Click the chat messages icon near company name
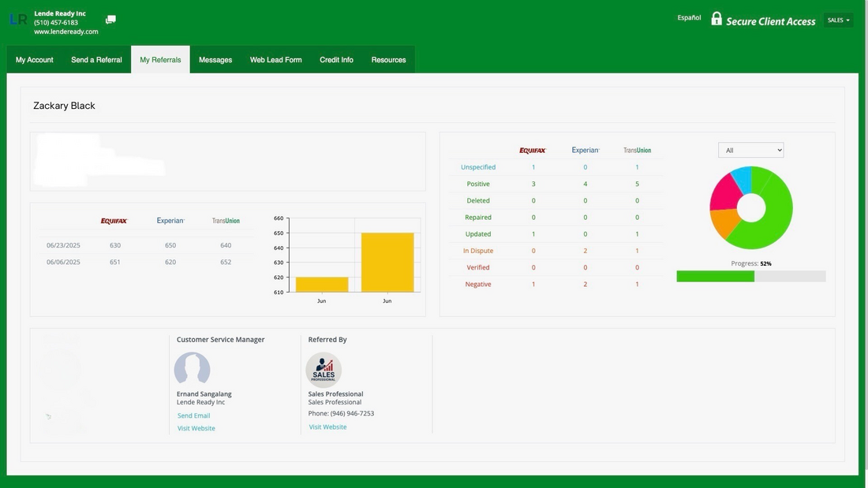The height and width of the screenshot is (488, 868). pos(110,20)
